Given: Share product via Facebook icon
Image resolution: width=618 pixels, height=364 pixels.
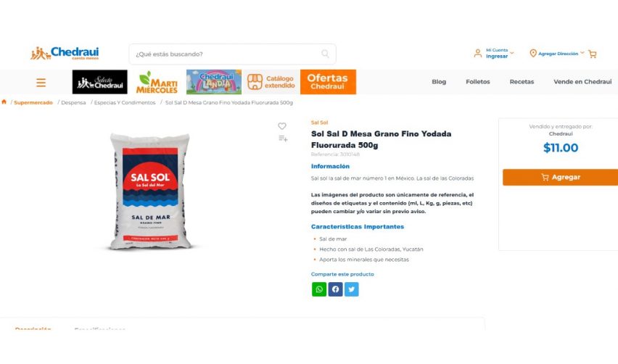Looking at the screenshot, I should tap(335, 289).
